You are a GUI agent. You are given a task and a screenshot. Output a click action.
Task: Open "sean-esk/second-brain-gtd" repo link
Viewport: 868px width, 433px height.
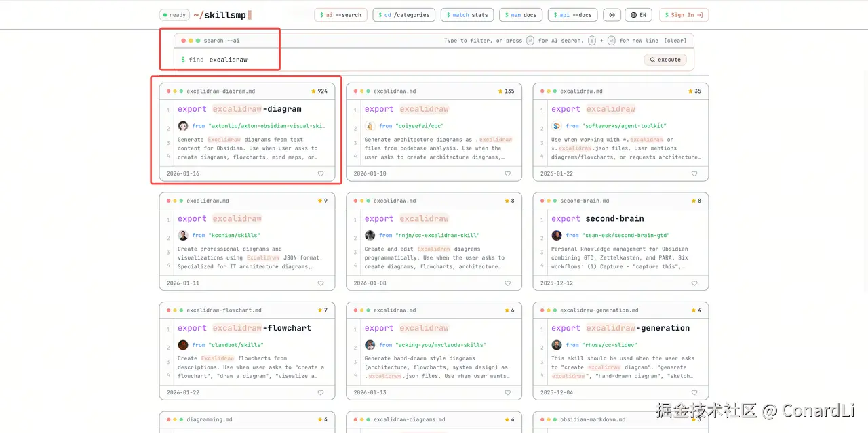(626, 236)
